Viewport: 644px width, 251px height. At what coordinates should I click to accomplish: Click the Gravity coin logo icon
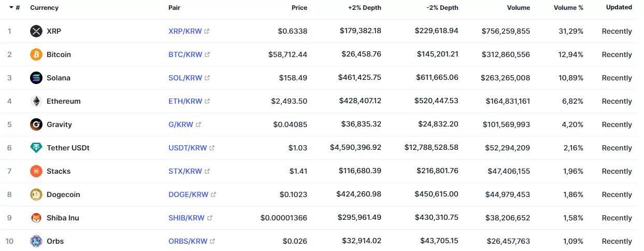tap(36, 124)
